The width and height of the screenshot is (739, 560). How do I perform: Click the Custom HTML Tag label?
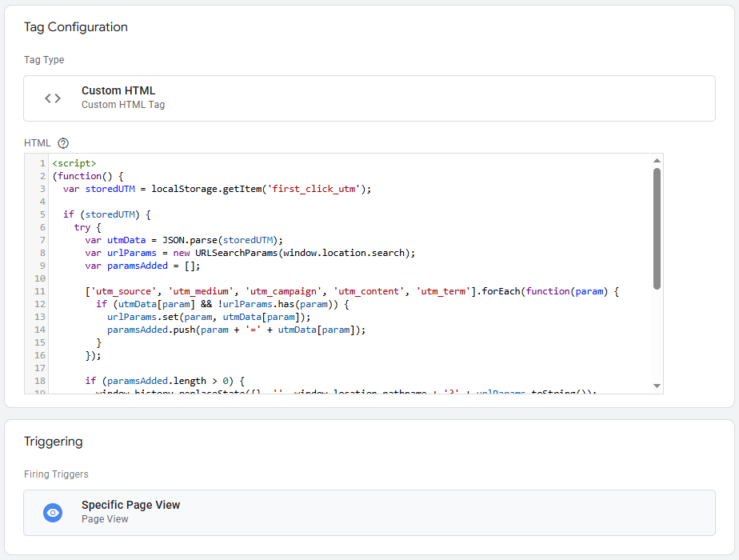tap(122, 105)
